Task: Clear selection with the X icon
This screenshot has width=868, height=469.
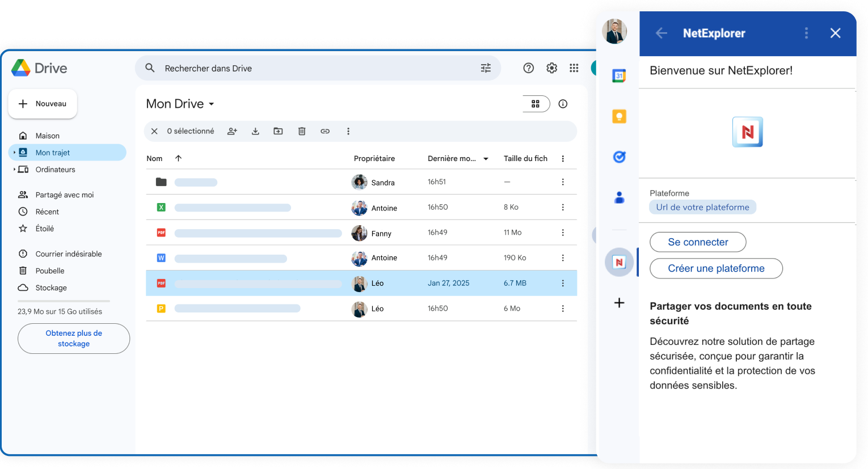Action: tap(154, 132)
